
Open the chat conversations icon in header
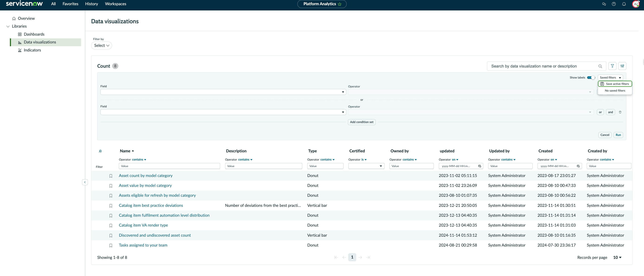pyautogui.click(x=604, y=4)
